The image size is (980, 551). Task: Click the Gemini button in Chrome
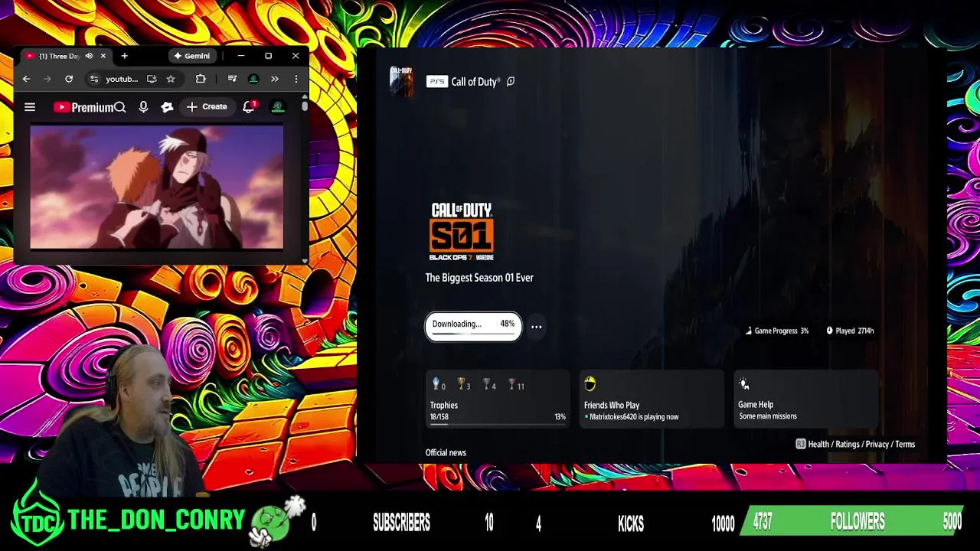coord(191,56)
